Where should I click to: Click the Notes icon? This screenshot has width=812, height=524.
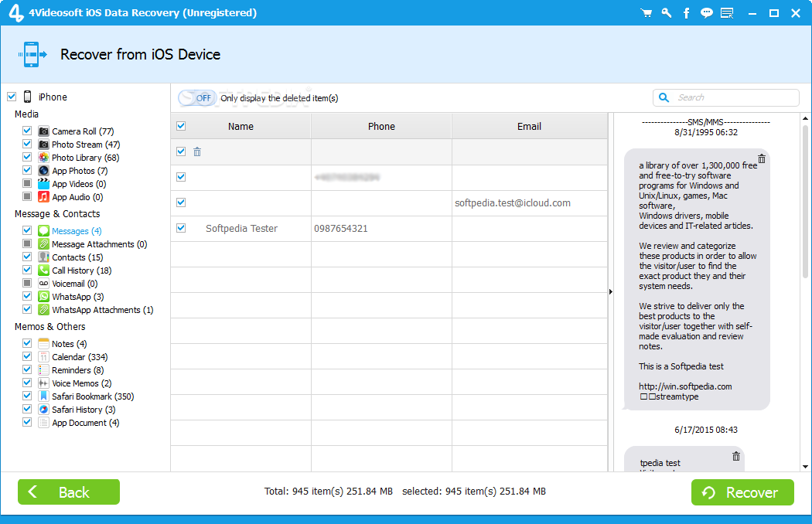pos(44,343)
